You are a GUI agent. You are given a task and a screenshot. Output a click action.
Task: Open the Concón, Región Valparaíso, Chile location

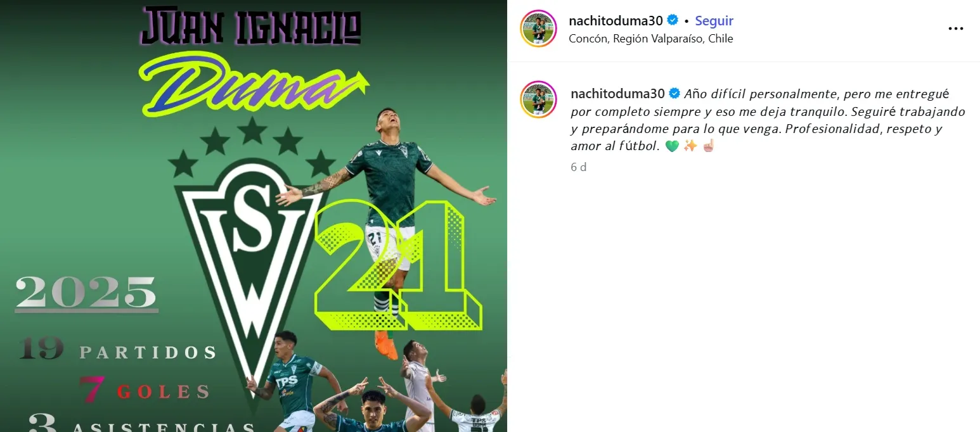pyautogui.click(x=651, y=39)
